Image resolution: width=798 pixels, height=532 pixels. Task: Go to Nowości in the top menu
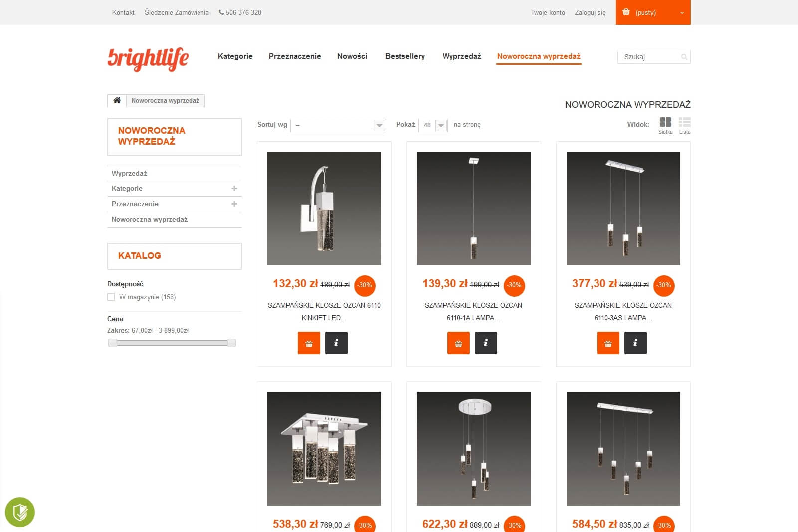click(352, 56)
